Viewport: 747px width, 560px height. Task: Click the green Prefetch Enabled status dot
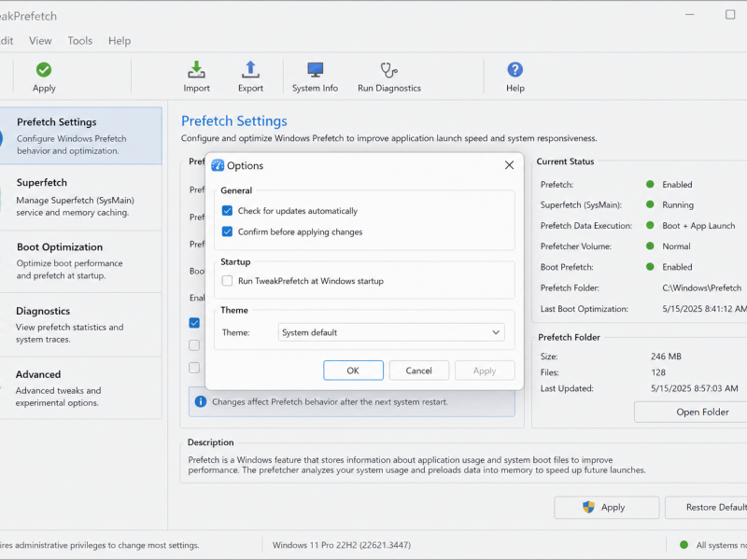(x=650, y=184)
